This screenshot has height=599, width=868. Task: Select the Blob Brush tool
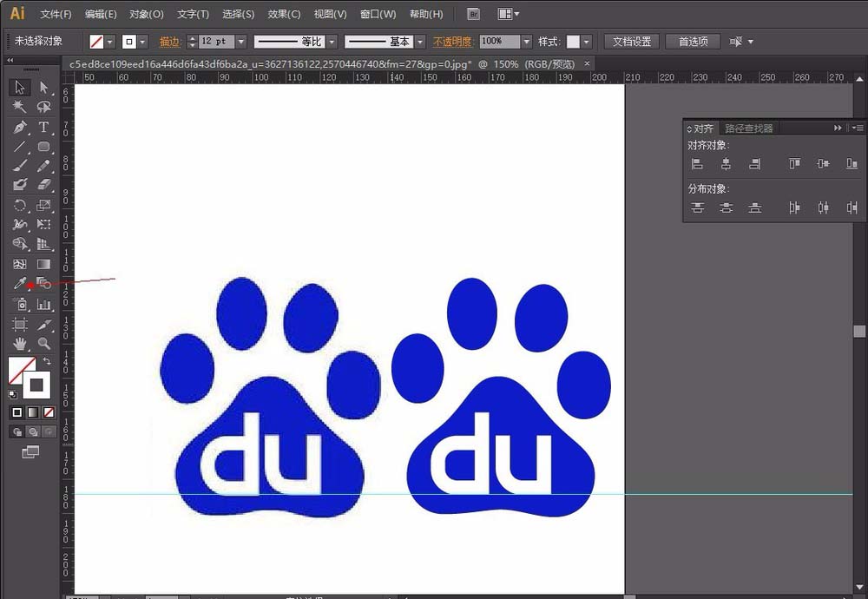pyautogui.click(x=20, y=185)
